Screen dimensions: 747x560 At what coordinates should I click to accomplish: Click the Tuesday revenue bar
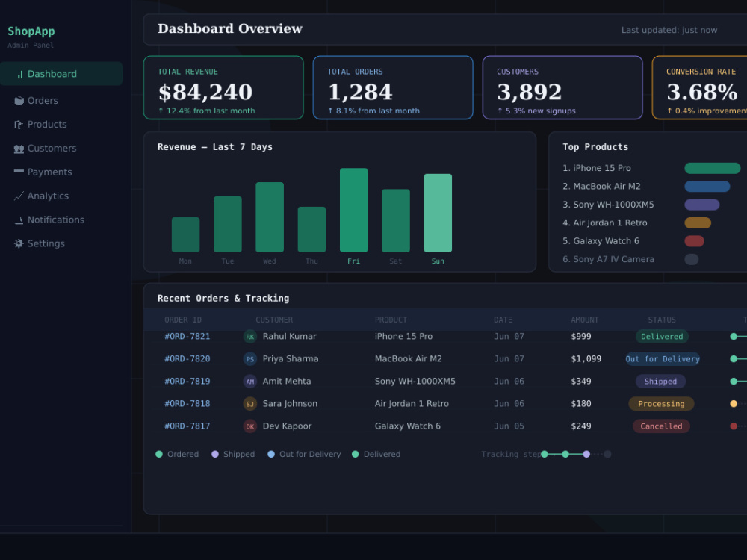[x=228, y=224]
